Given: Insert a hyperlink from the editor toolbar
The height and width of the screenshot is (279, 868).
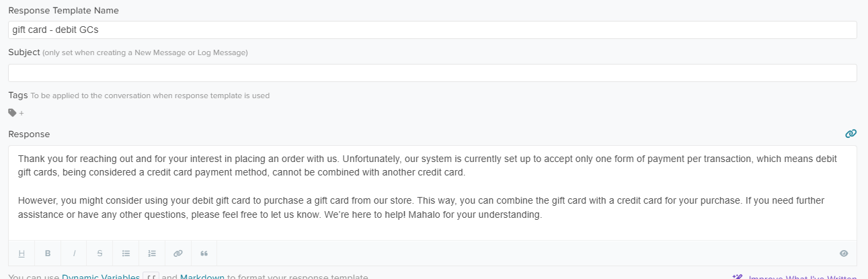Looking at the screenshot, I should point(177,253).
